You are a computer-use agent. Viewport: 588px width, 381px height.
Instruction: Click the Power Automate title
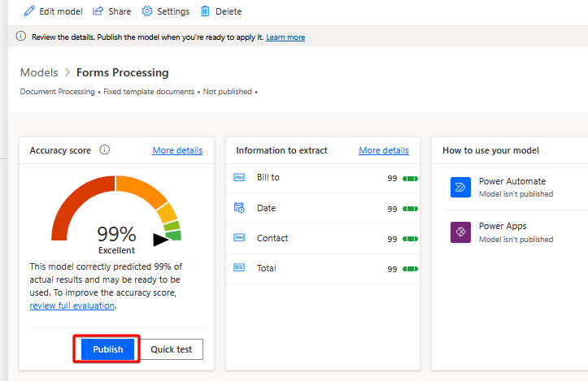[x=512, y=181]
